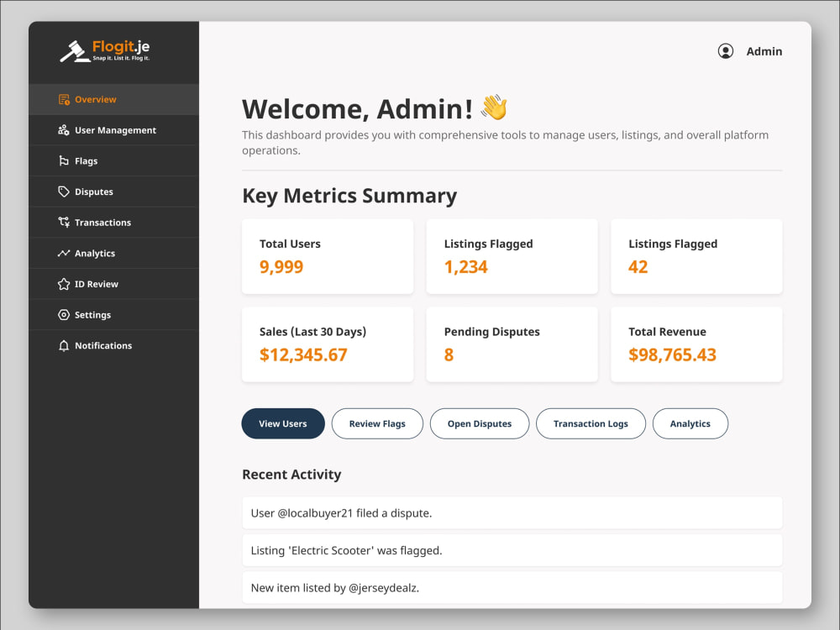Click 'New item listed by @jerseydealz' row
840x630 pixels.
point(512,588)
